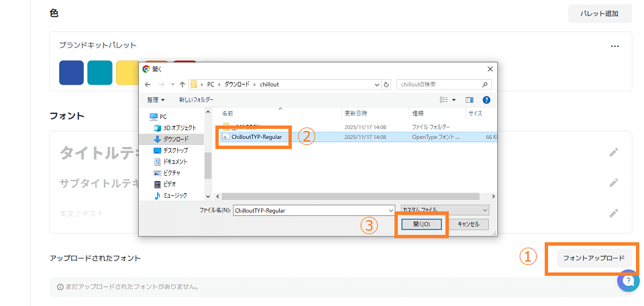Click the キャンセル button
644x306 pixels.
coord(469,224)
